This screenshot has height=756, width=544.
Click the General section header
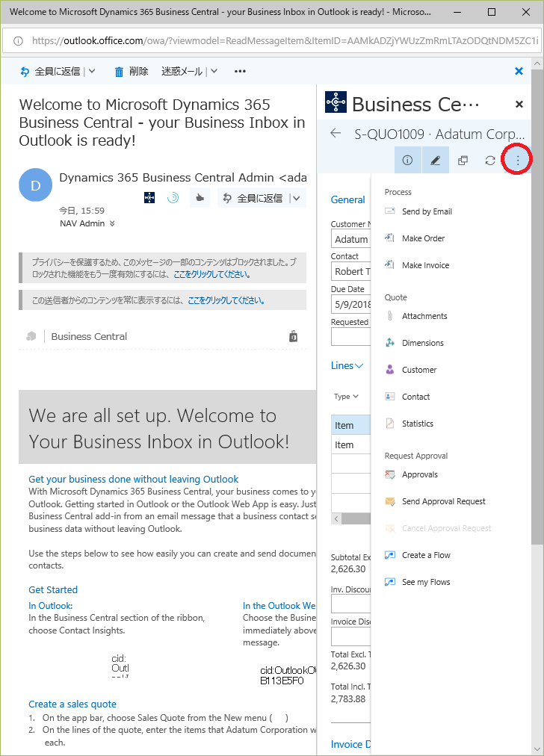pos(347,199)
